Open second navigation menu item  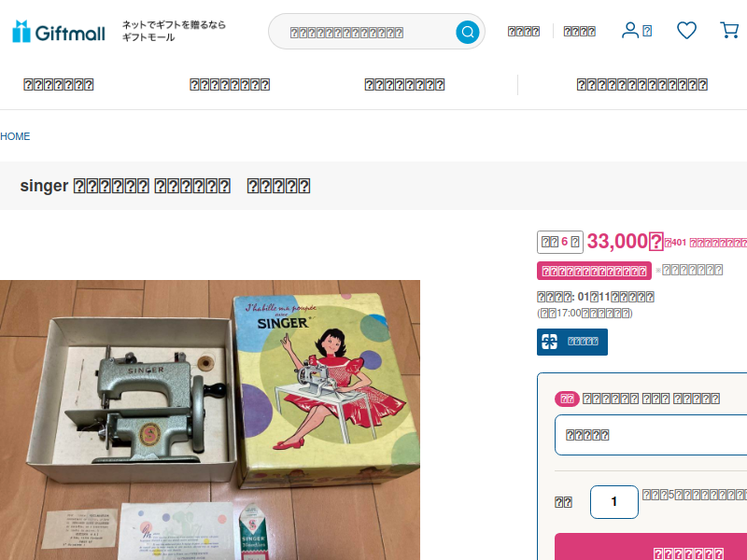tap(230, 85)
